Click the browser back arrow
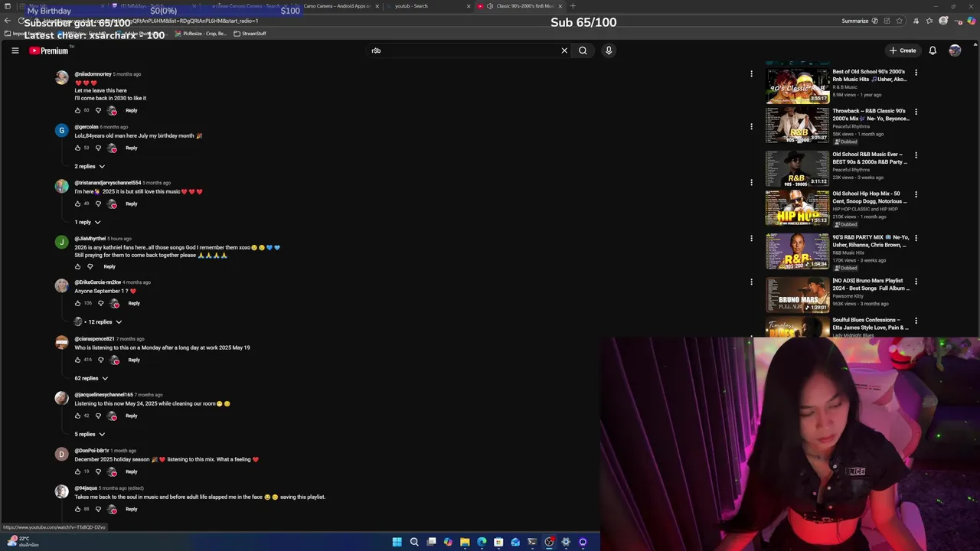The width and height of the screenshot is (980, 551). pyautogui.click(x=8, y=21)
